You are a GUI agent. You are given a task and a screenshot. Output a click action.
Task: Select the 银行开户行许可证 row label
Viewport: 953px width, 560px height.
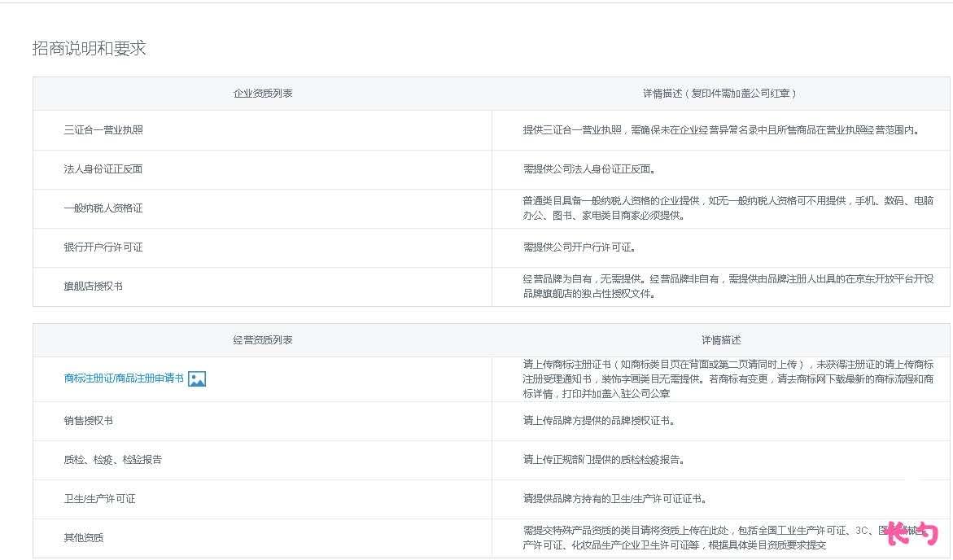(x=103, y=247)
